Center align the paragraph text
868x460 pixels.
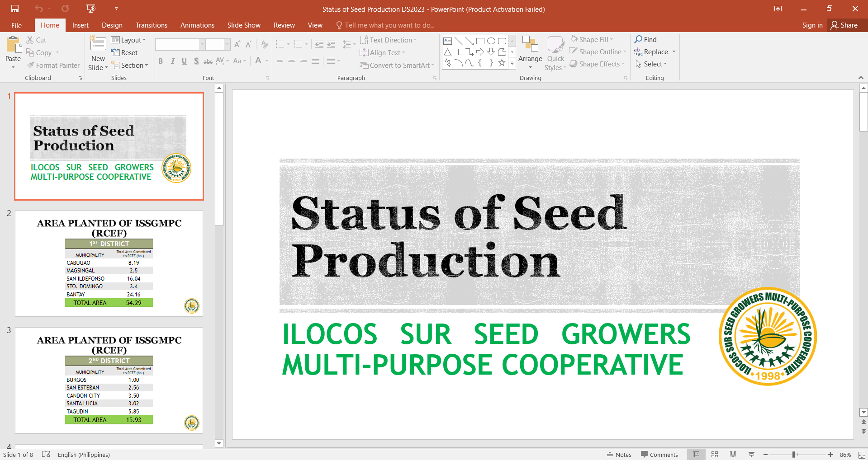coord(292,61)
